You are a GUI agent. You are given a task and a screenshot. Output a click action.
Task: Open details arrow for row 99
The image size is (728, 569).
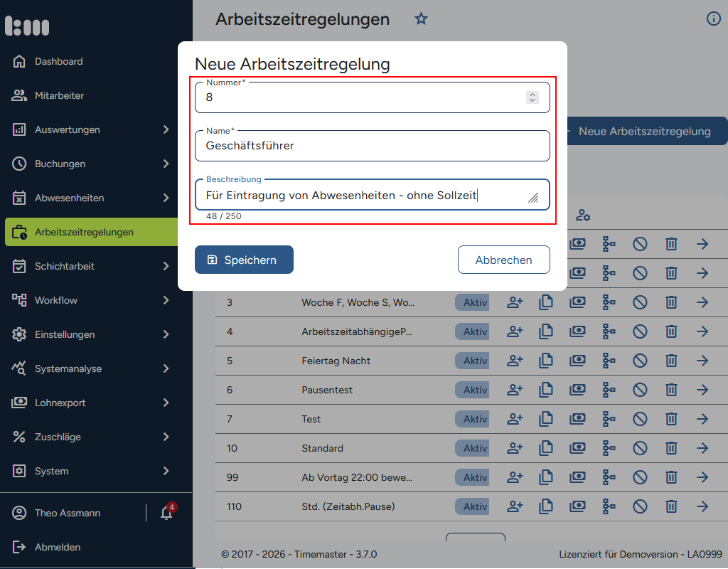pyautogui.click(x=702, y=477)
